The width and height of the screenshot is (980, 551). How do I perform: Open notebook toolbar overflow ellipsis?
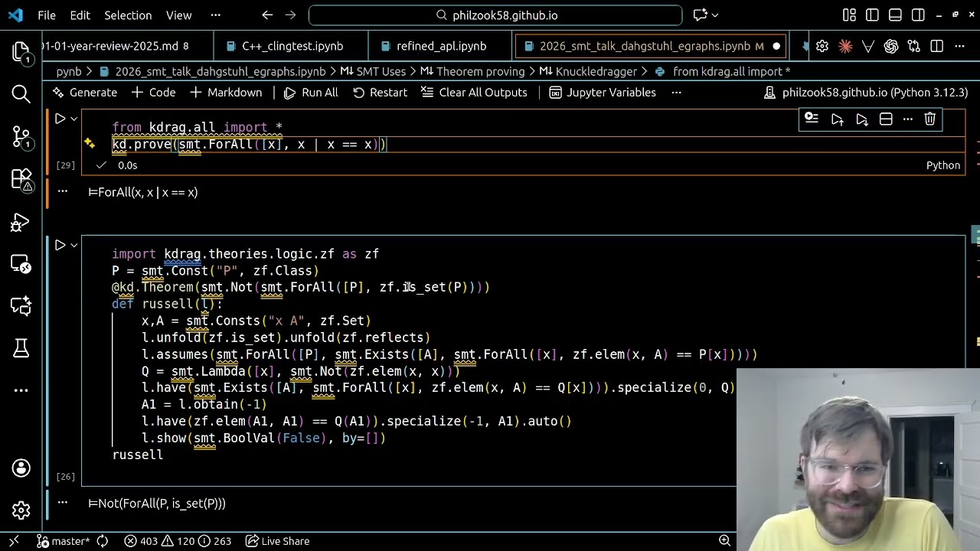coord(676,92)
